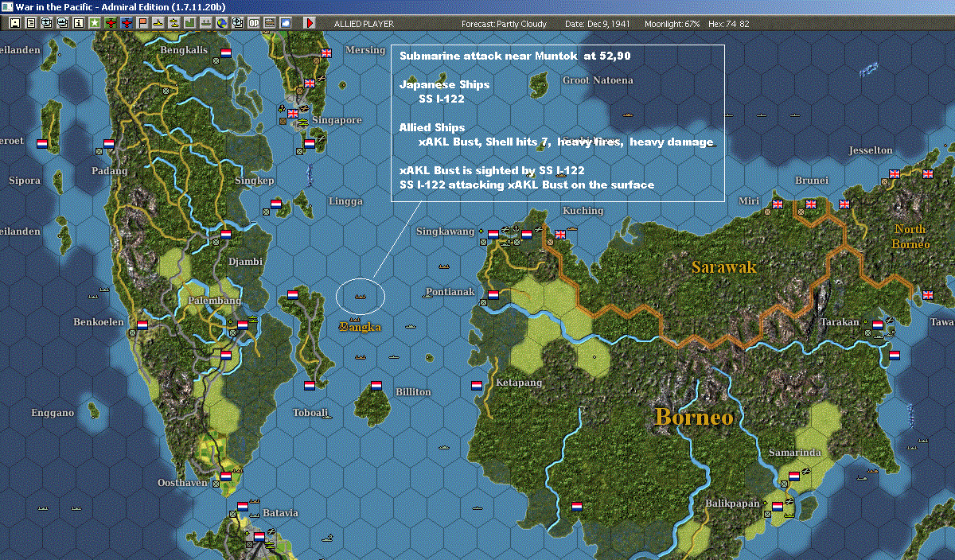Click the Borneo map label
The width and height of the screenshot is (955, 560).
point(694,417)
